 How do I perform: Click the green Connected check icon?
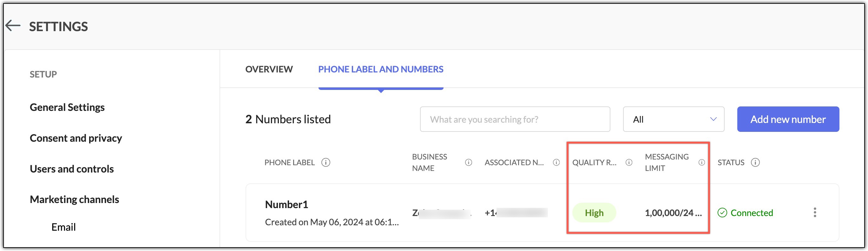(x=722, y=213)
